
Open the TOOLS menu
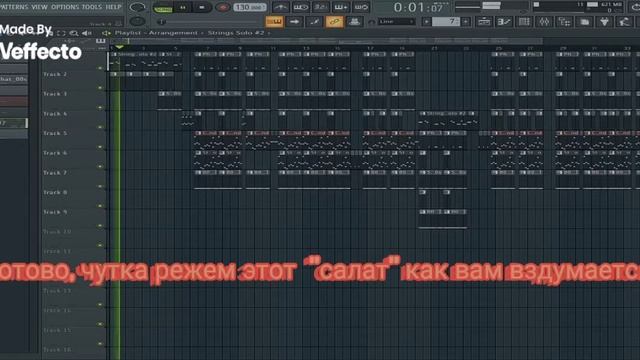[92, 7]
